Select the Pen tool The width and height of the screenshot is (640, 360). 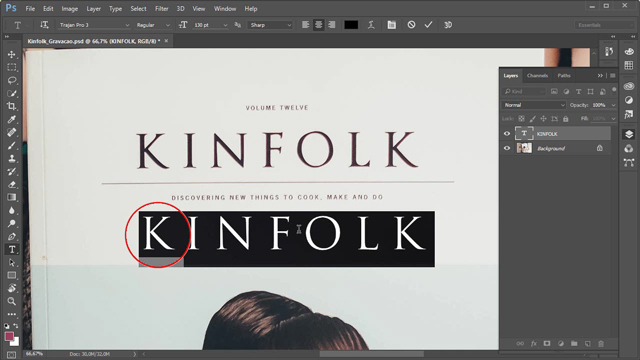coord(11,237)
